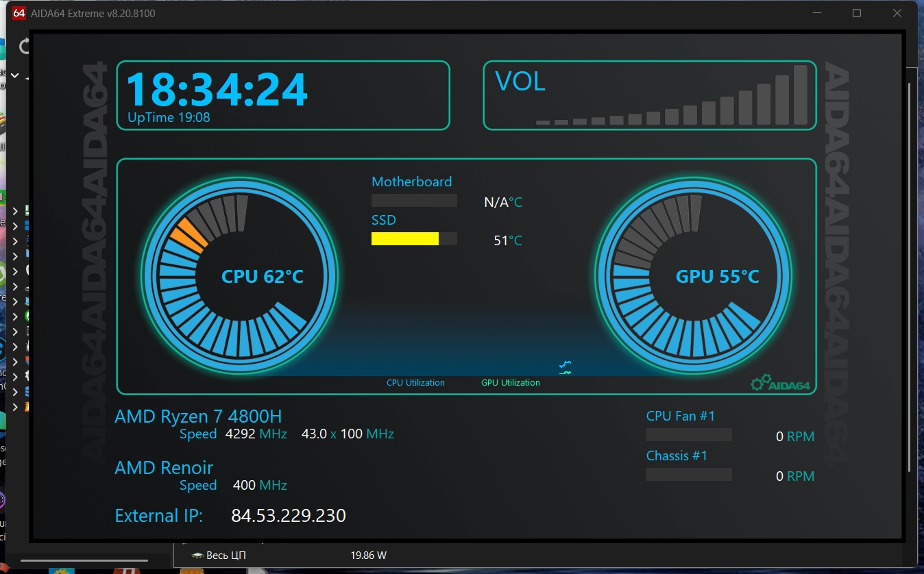
Task: Click the small graph line above GPU Utilization
Action: tap(566, 369)
